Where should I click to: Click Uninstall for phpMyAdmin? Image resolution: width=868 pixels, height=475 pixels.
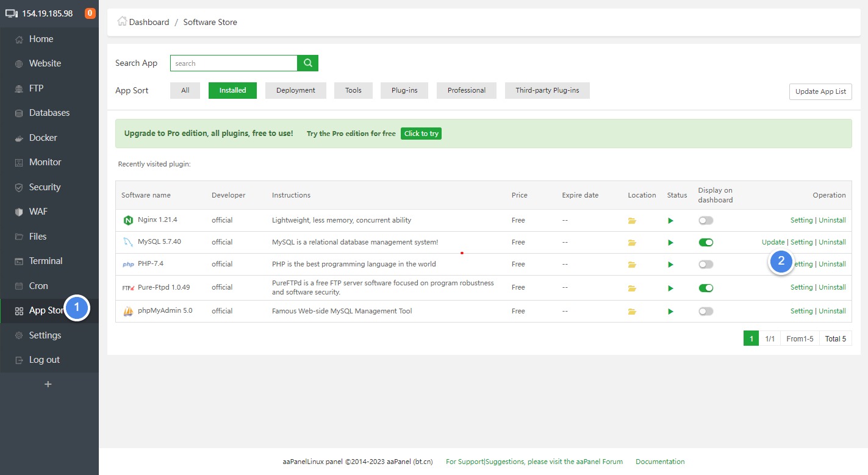click(832, 311)
